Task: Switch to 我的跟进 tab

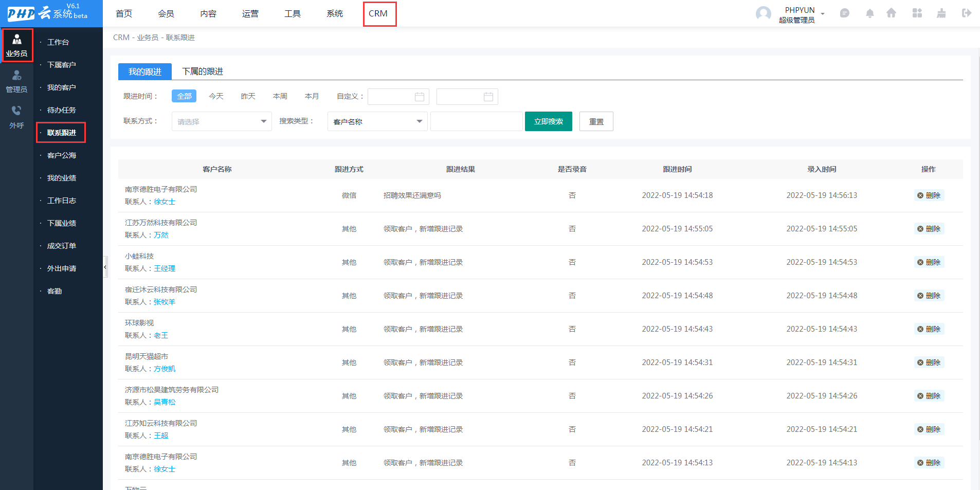Action: click(145, 71)
